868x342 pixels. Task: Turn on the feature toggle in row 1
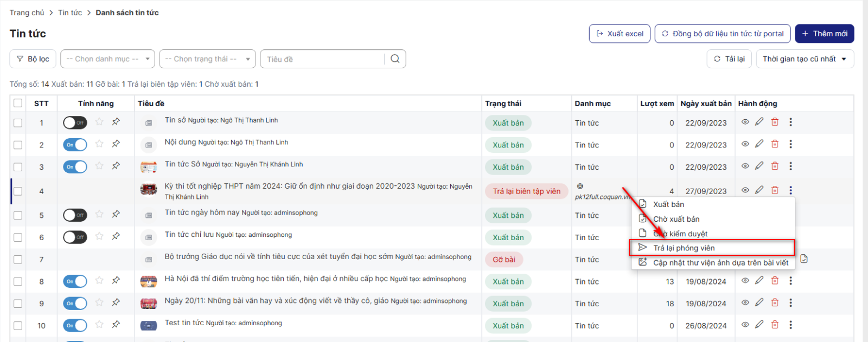click(75, 123)
